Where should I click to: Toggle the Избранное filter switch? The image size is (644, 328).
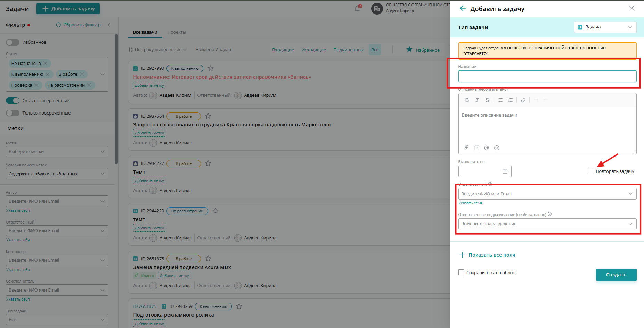point(13,42)
